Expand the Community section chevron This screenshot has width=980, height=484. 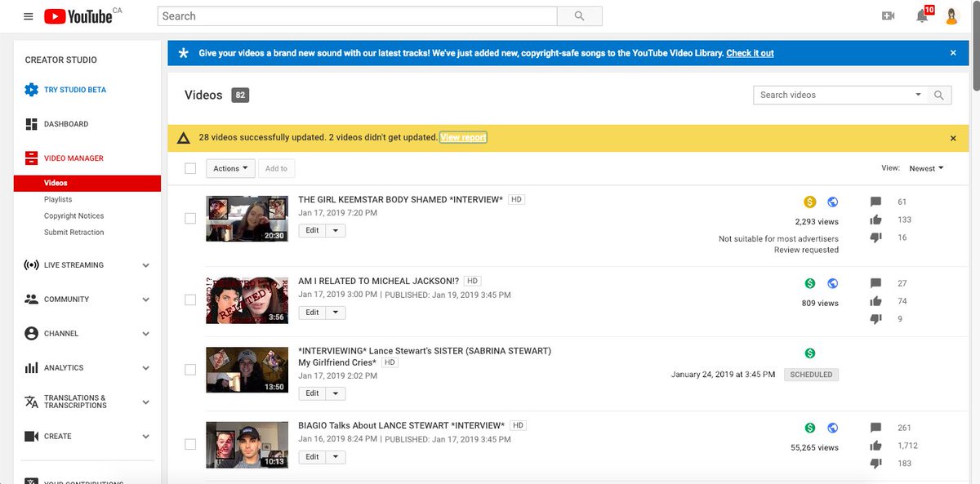click(x=146, y=300)
